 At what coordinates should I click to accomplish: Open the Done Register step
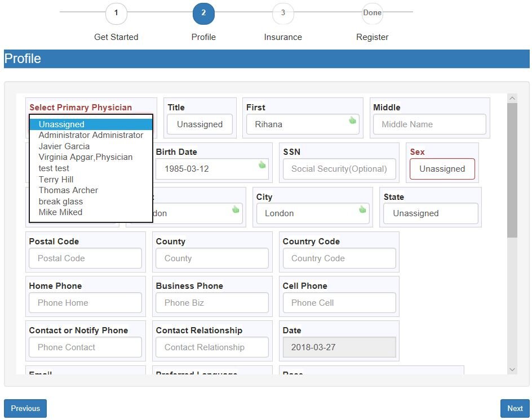[x=372, y=13]
